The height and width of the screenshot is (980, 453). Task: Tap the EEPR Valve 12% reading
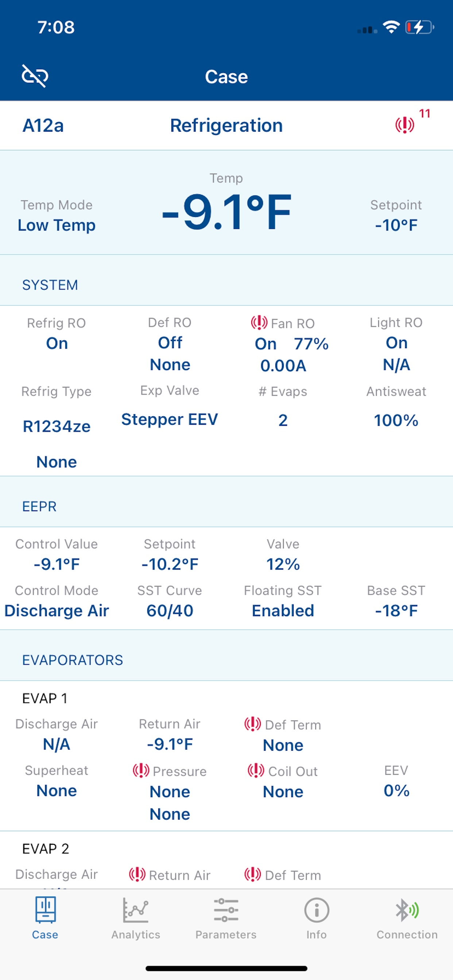click(283, 564)
